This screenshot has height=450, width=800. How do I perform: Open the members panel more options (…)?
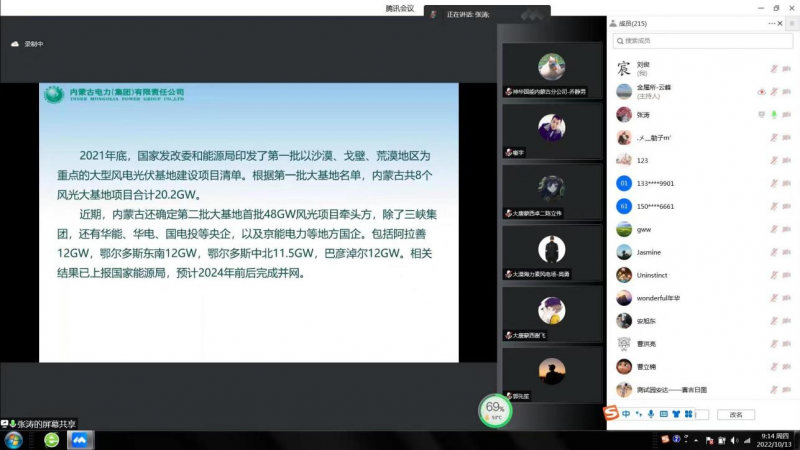coord(771,23)
